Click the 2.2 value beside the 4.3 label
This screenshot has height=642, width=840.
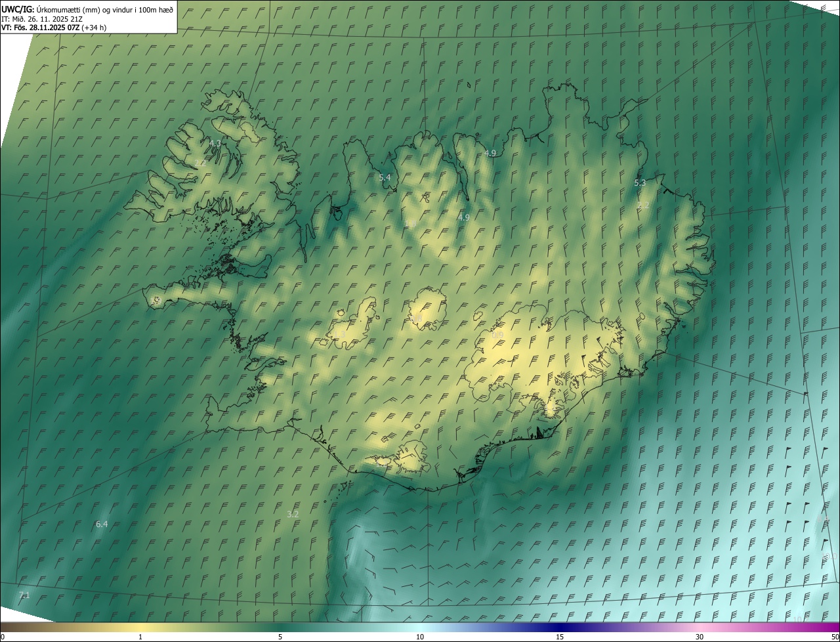(x=201, y=163)
